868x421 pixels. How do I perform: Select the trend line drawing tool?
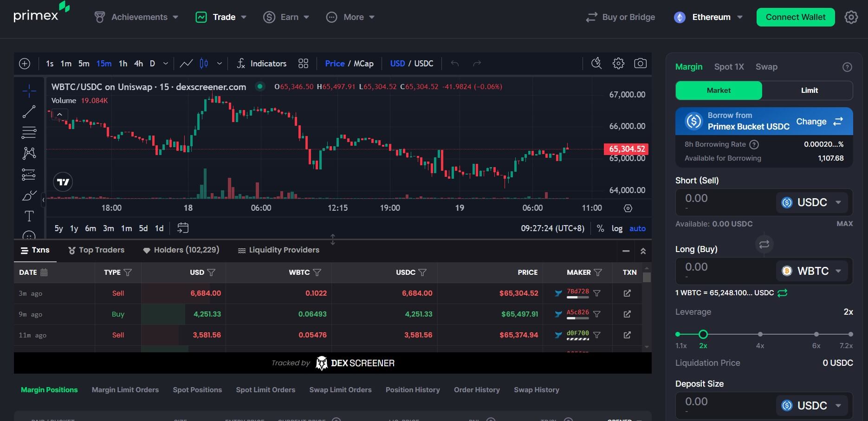[29, 111]
